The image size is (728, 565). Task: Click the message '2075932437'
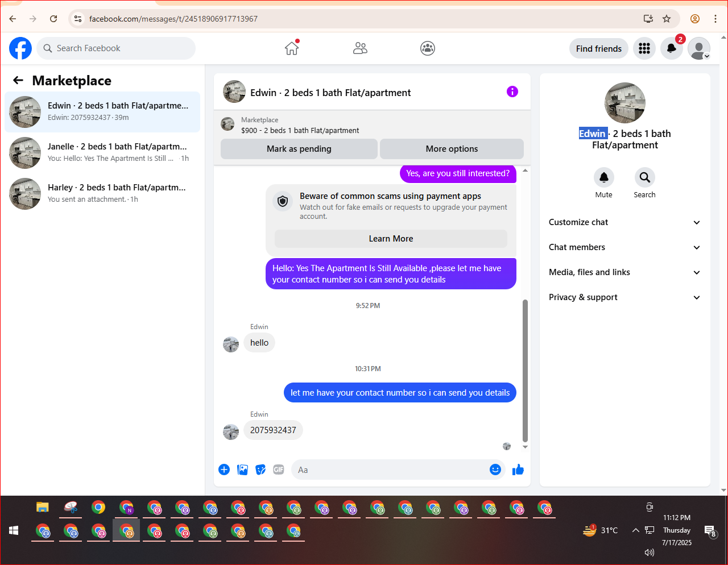273,430
